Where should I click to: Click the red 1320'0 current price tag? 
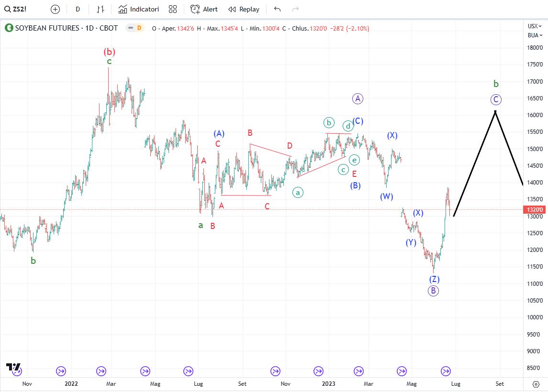pyautogui.click(x=535, y=210)
